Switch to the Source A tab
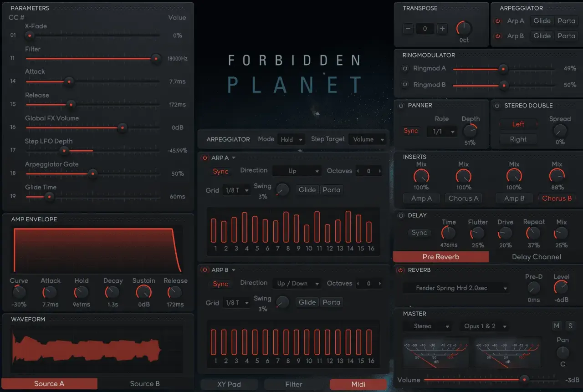583x392 pixels. pos(49,384)
